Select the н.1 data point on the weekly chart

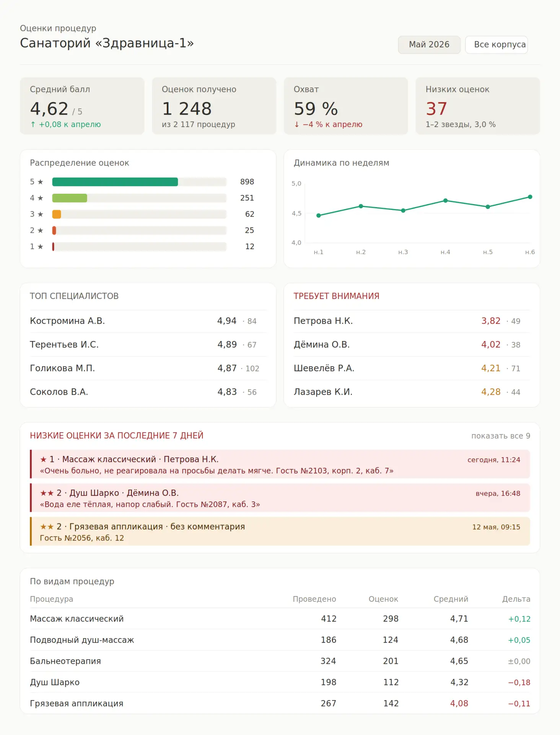pos(319,216)
